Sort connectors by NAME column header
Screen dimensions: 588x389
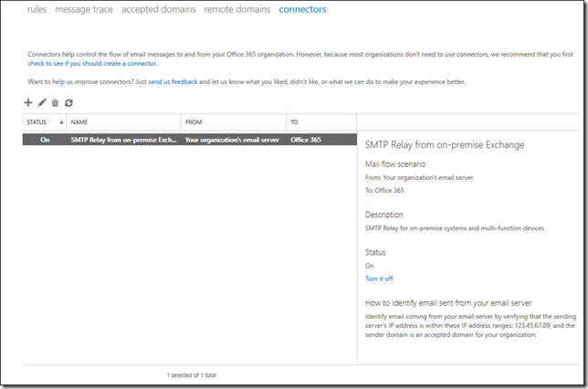point(79,122)
